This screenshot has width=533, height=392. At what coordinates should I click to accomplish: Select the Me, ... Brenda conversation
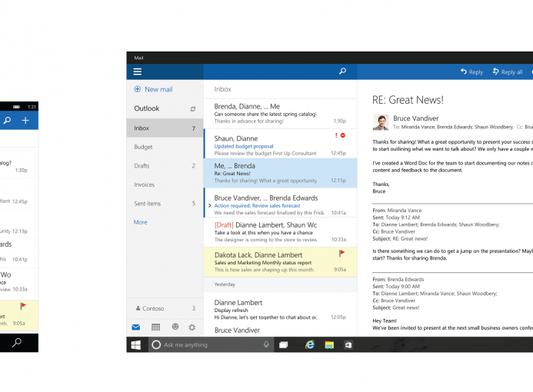(x=280, y=173)
